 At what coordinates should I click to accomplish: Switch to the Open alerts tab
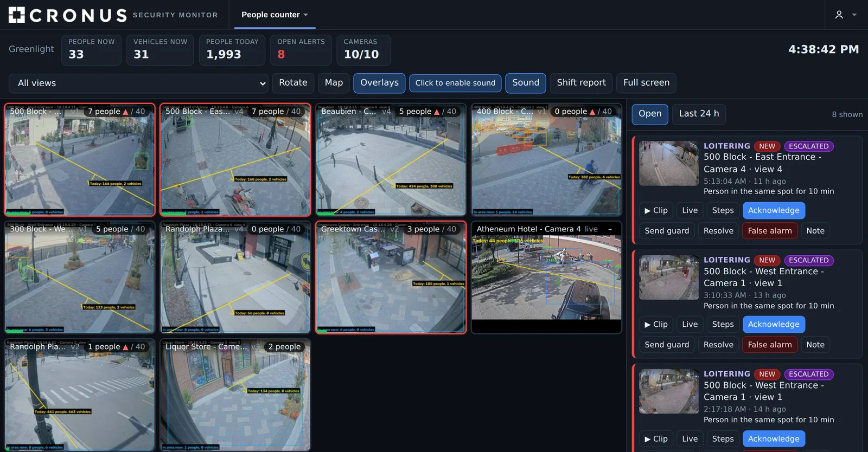(650, 114)
